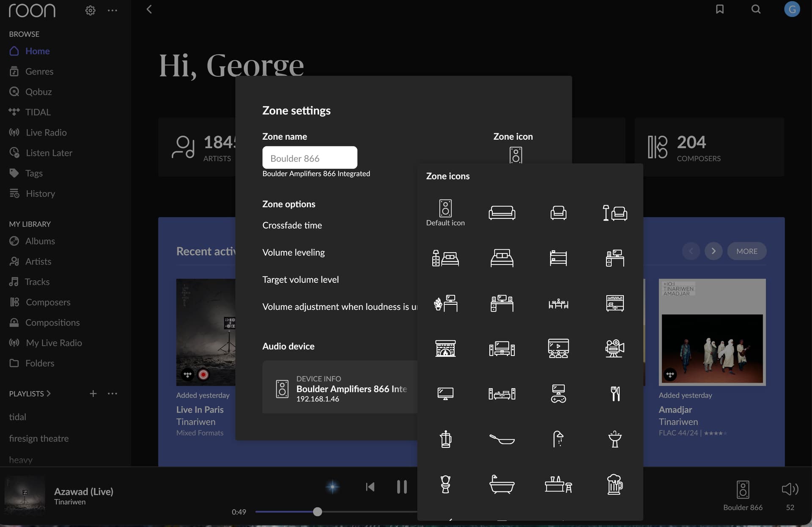Click the MORE button
Viewport: 812px width, 527px height.
[746, 251]
